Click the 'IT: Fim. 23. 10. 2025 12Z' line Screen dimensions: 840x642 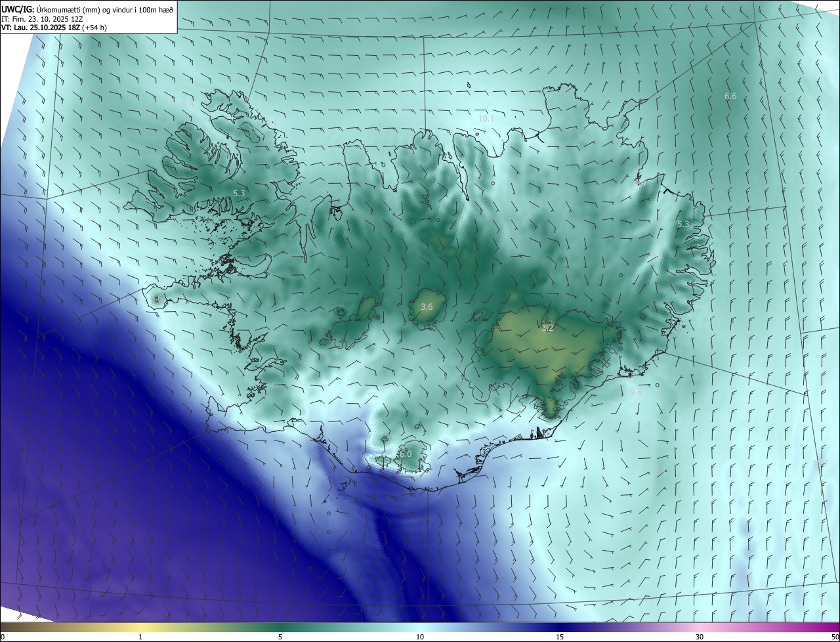coord(43,18)
